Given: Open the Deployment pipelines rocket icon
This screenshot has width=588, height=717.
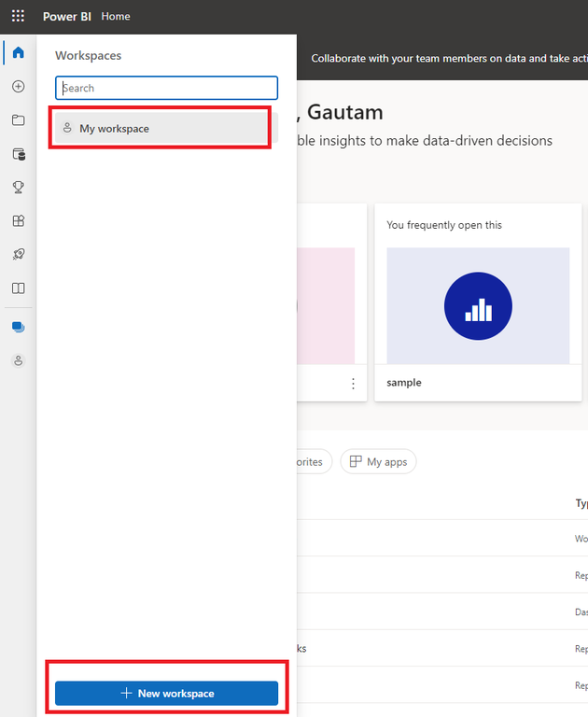Looking at the screenshot, I should [x=19, y=254].
